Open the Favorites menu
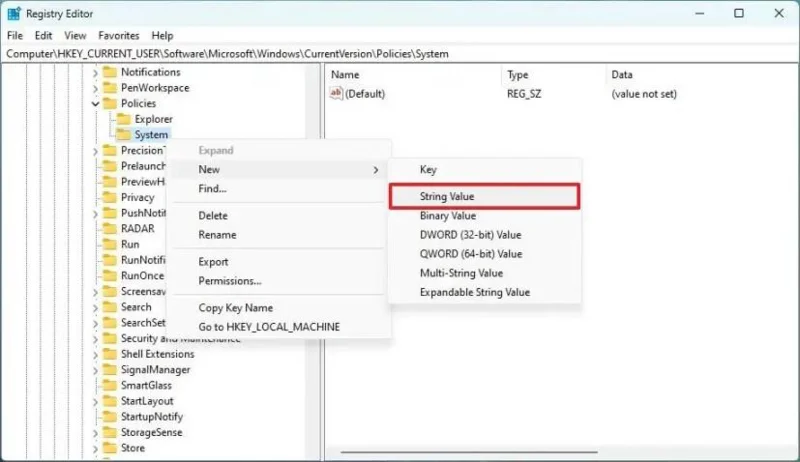 [x=118, y=36]
